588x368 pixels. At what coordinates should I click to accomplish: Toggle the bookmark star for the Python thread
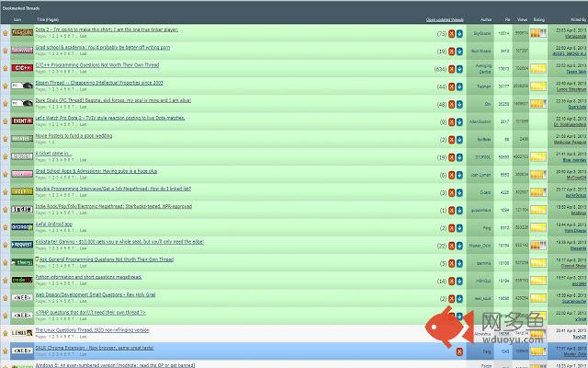5,280
